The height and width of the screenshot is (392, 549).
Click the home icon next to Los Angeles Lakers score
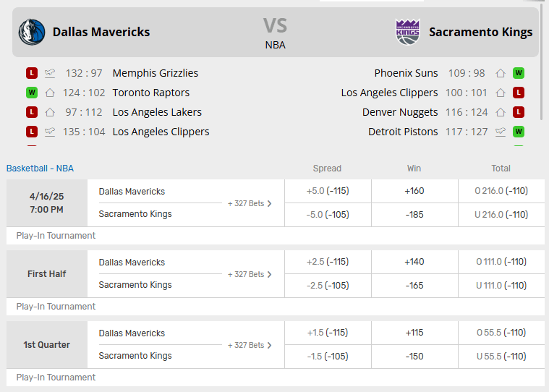coord(50,112)
